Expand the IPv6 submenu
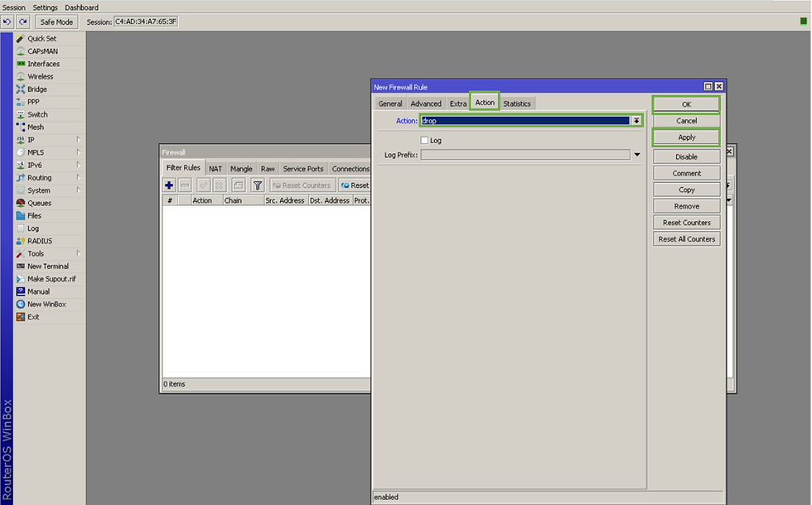Screen dimensions: 812x505 pos(78,165)
